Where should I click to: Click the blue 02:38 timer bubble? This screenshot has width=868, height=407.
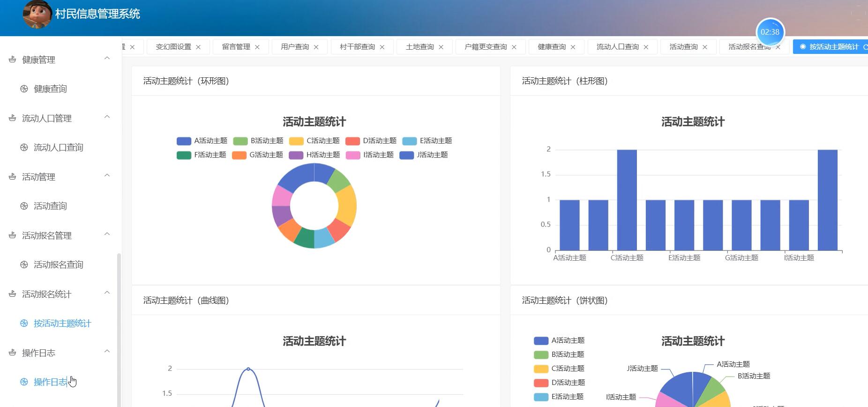point(770,32)
